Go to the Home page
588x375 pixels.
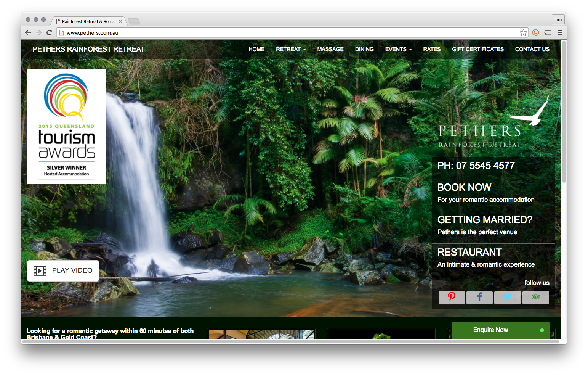[256, 49]
